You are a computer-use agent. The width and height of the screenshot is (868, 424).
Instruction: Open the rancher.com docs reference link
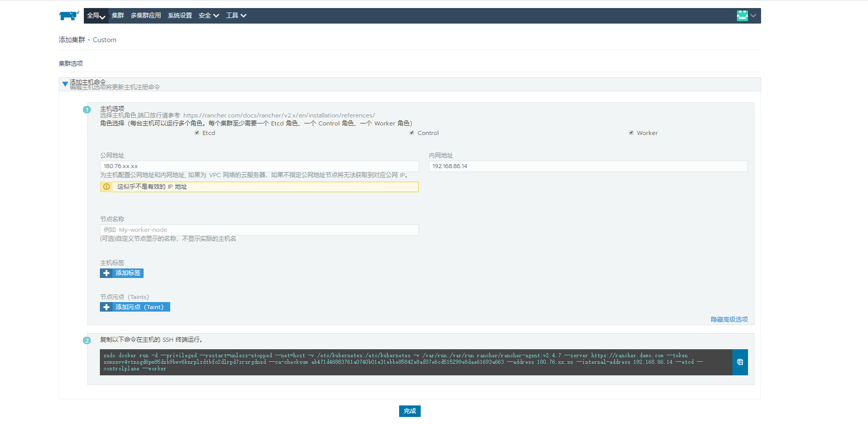coord(279,115)
